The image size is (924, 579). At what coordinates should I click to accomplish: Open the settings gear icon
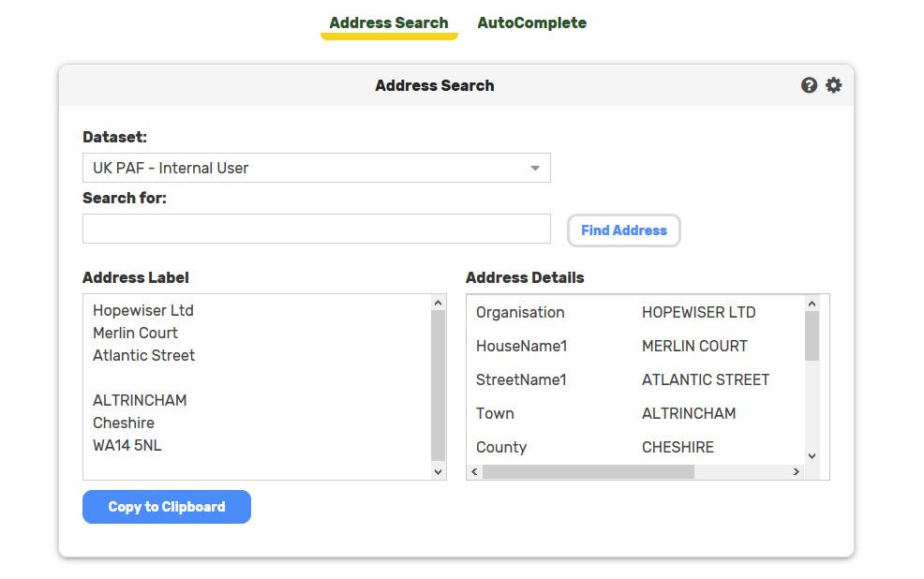pyautogui.click(x=833, y=85)
